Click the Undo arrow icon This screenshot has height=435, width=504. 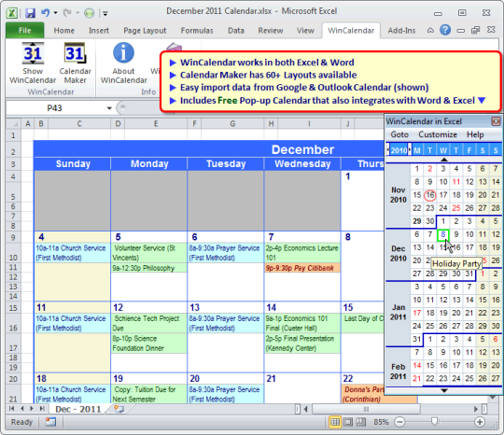(x=45, y=13)
